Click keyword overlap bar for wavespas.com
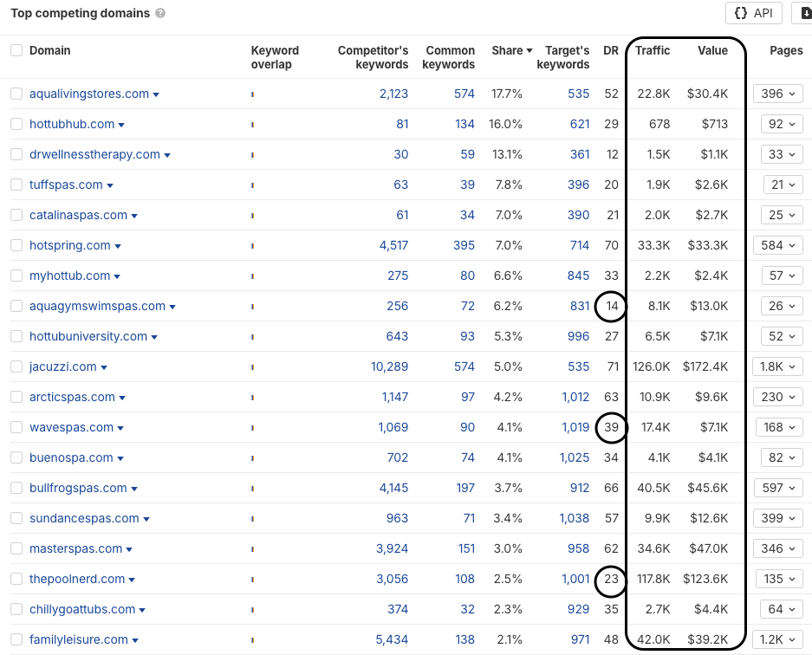 253,428
